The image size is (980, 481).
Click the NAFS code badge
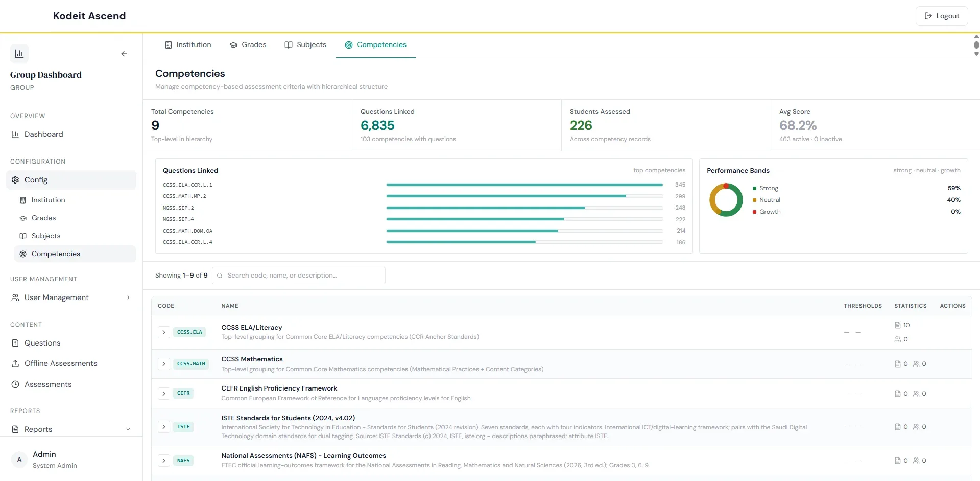183,461
